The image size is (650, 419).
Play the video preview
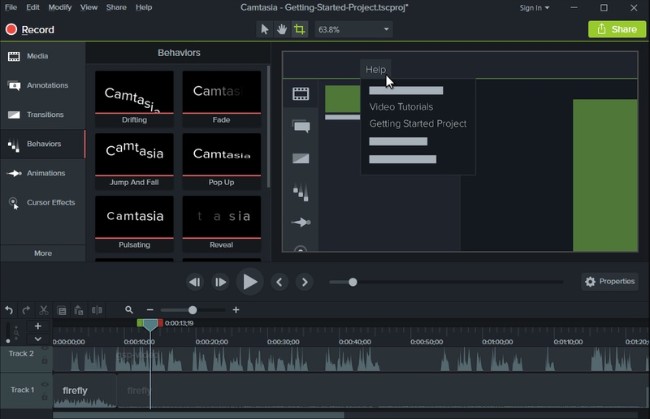250,282
